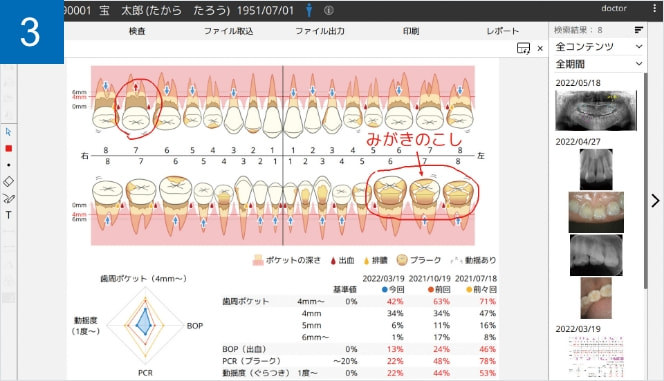Choose the small dot pen size
This screenshot has width=664, height=381.
coord(8,165)
